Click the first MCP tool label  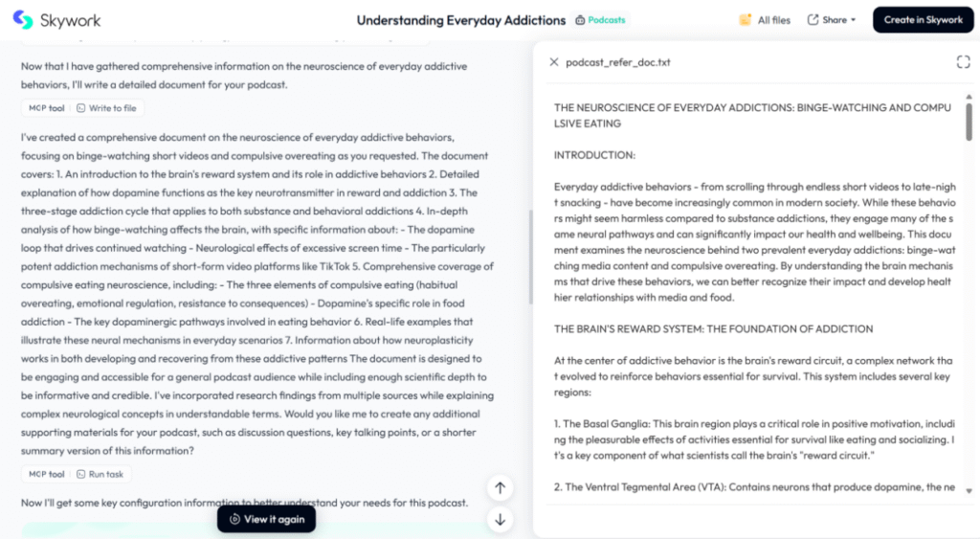click(46, 108)
